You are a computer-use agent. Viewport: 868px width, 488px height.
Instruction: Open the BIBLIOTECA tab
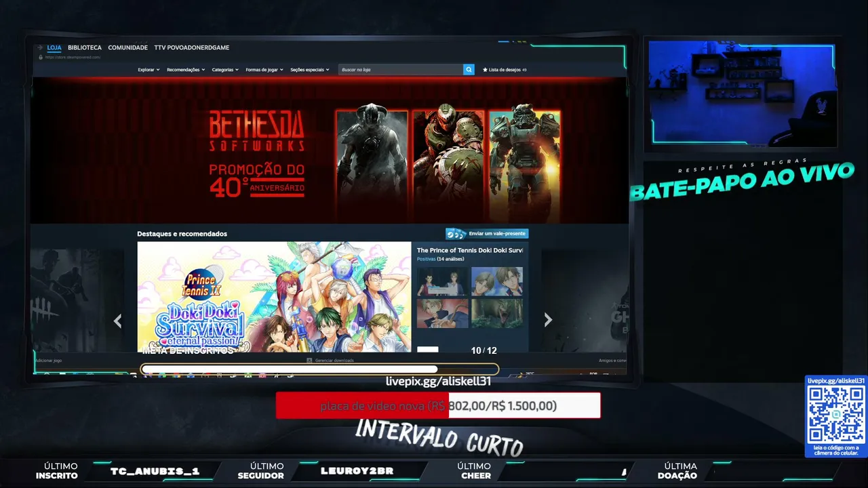click(85, 48)
